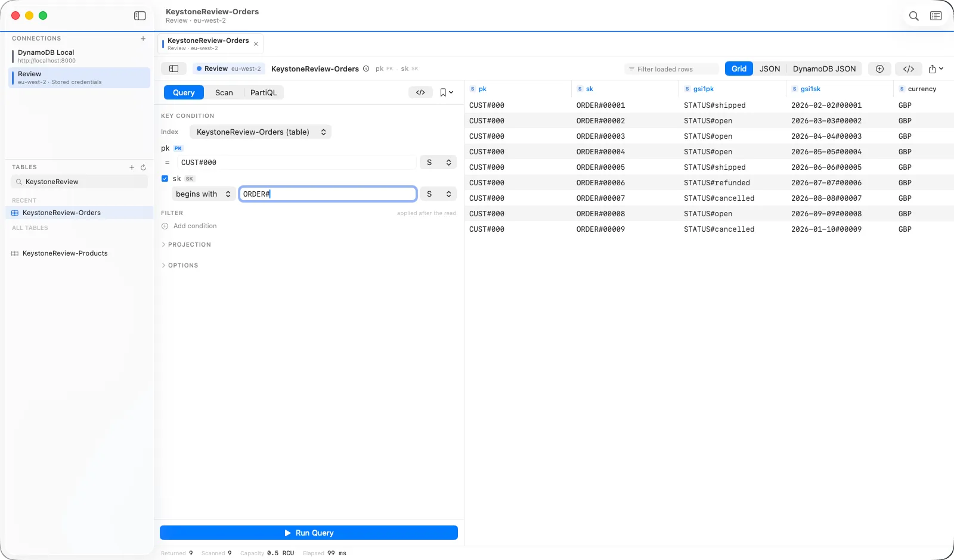Viewport: 954px width, 560px height.
Task: Change the sk value type dropdown
Action: [438, 194]
